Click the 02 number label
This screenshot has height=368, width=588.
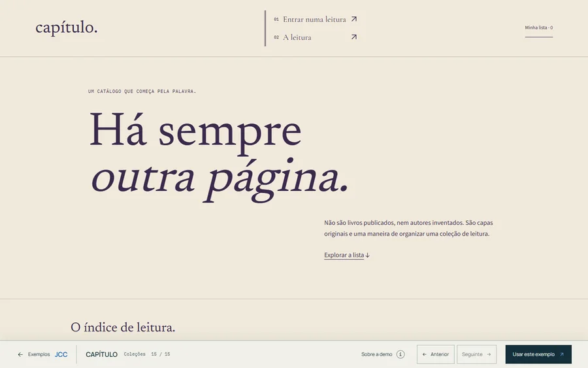tap(276, 37)
